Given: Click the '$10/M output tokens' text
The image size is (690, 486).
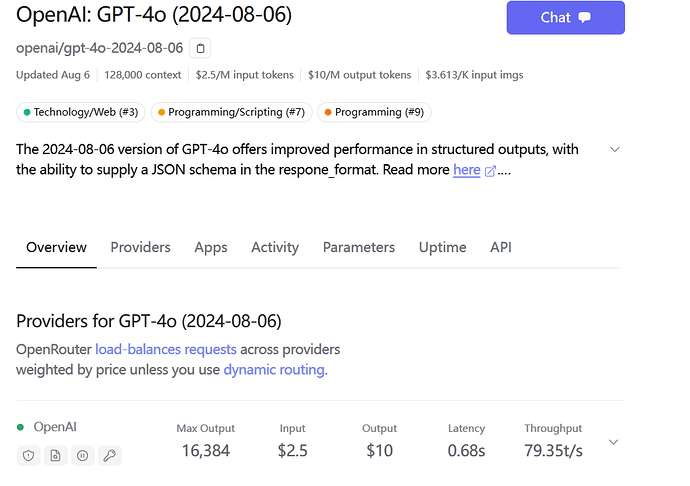Looking at the screenshot, I should [x=360, y=75].
